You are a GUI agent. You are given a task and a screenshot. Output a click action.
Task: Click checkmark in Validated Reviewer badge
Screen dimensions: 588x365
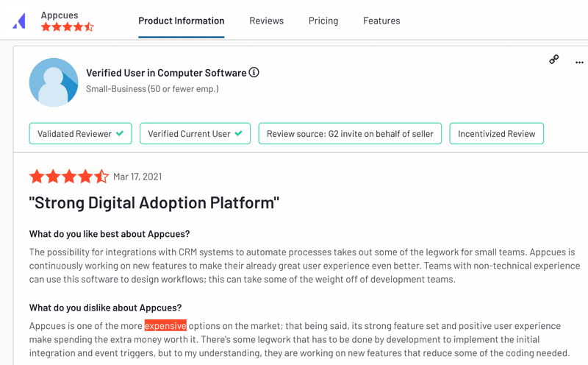click(x=120, y=133)
